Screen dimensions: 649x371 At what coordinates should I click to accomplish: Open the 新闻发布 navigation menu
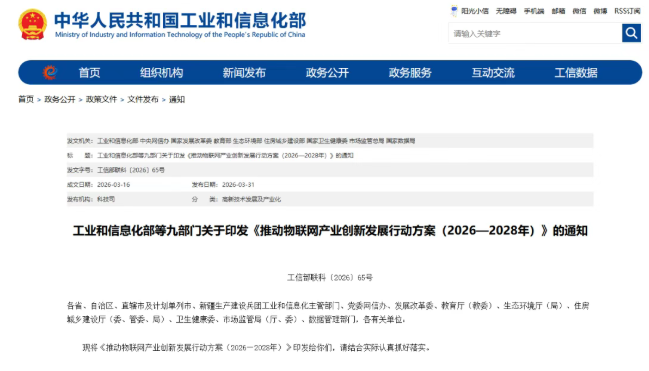[x=244, y=73]
